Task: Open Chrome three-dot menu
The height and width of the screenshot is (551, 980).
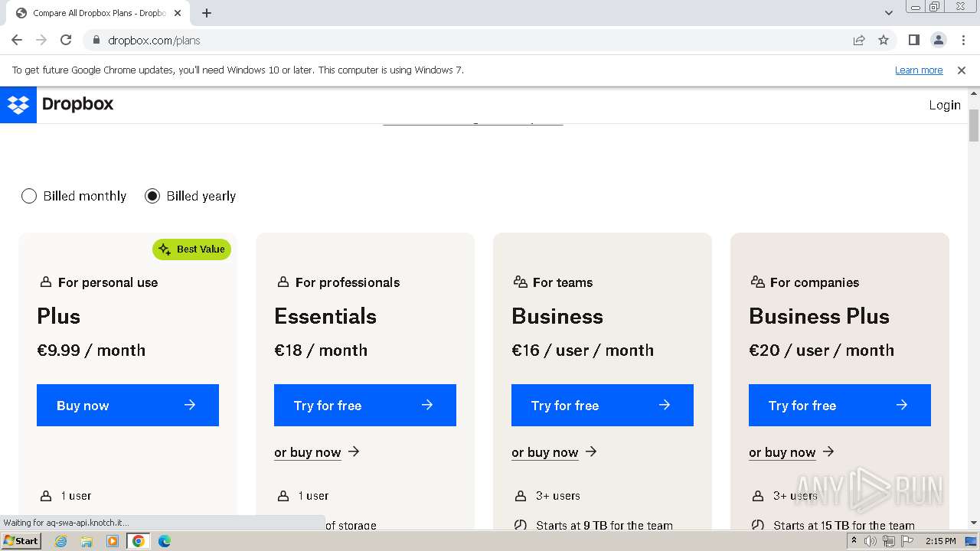Action: point(963,41)
